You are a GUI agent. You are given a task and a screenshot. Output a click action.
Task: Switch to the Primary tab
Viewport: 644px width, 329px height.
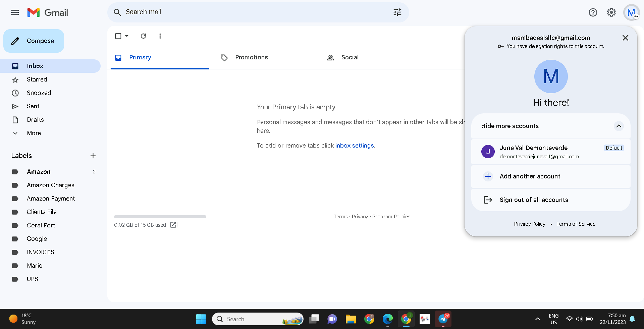click(160, 58)
